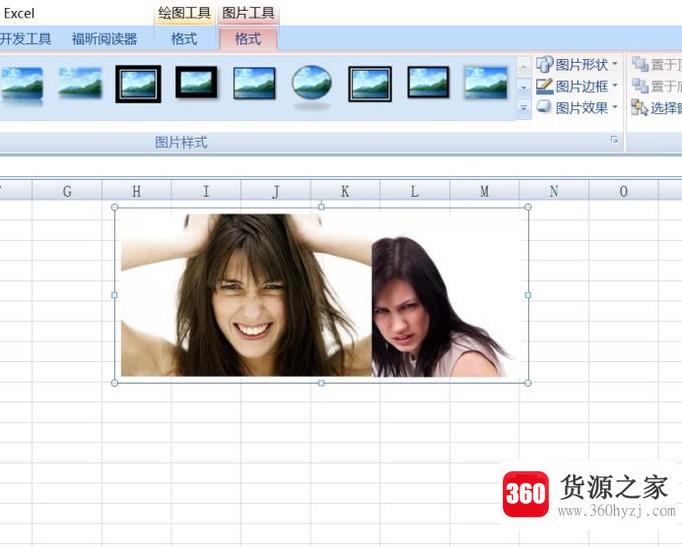The width and height of the screenshot is (682, 547).
Task: Open the 图片边框 dropdown arrow
Action: tap(615, 86)
